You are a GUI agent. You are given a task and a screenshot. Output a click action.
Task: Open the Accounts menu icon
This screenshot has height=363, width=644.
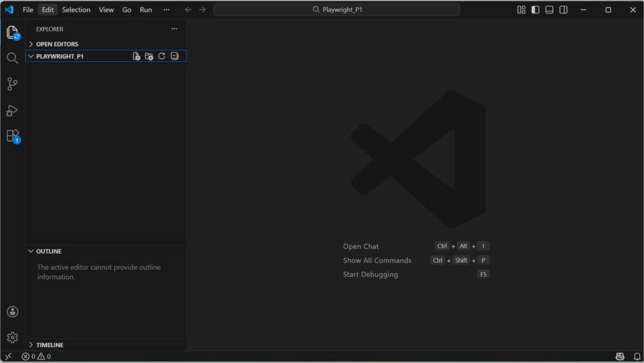[12, 311]
